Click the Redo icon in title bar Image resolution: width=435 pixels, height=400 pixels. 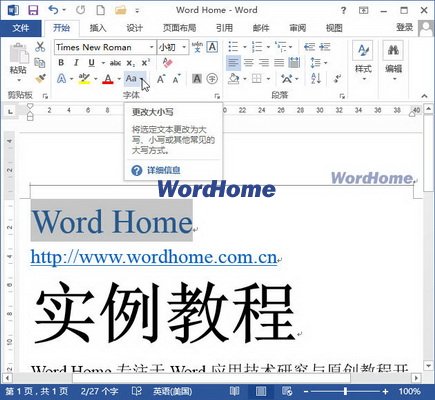[x=80, y=10]
